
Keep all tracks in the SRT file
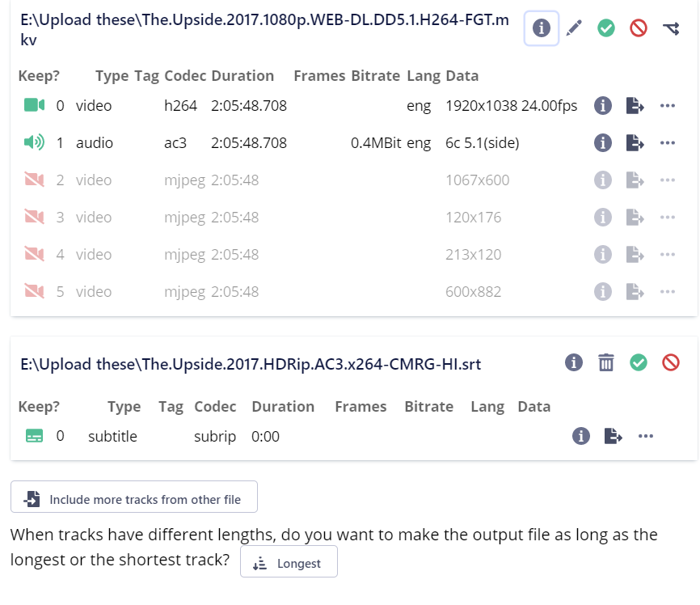(x=639, y=363)
